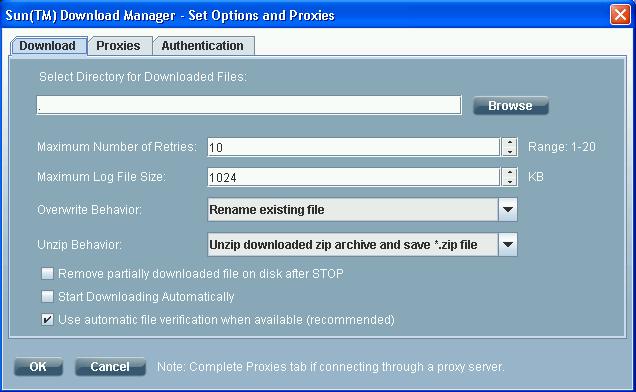
Task: Click the OK button
Action: coord(39,367)
